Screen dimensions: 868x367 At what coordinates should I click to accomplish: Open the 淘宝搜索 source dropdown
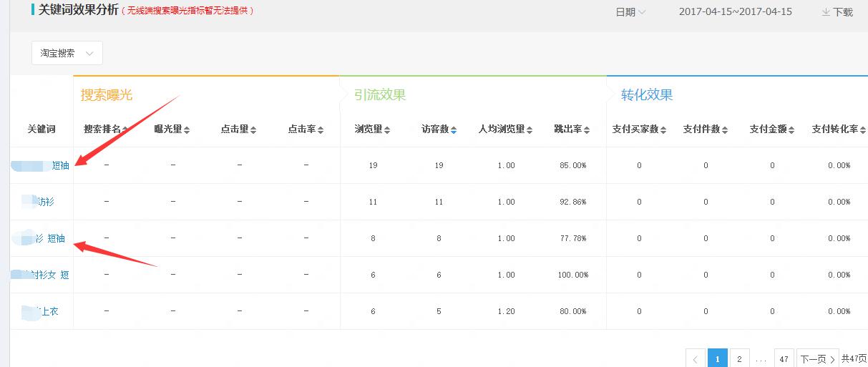click(x=67, y=53)
